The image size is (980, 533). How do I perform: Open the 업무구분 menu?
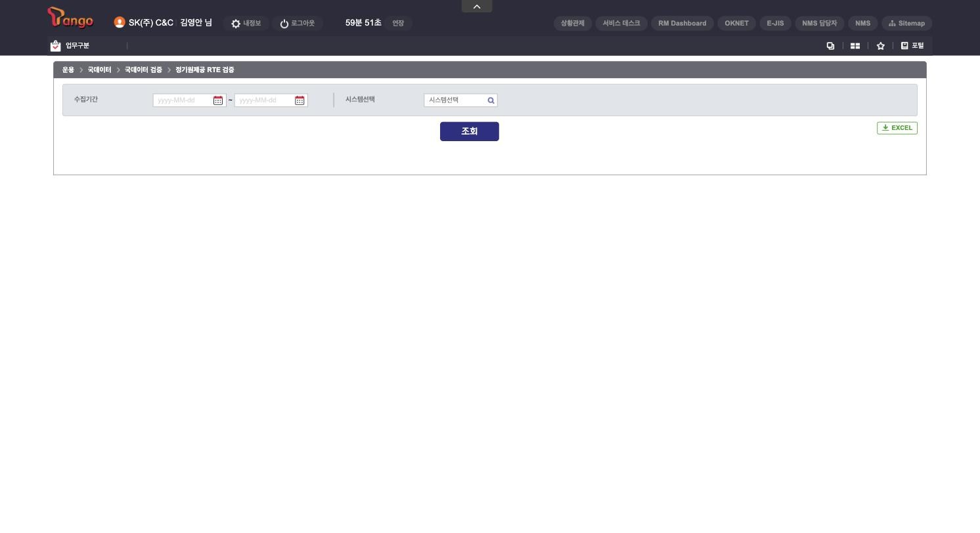(x=70, y=46)
